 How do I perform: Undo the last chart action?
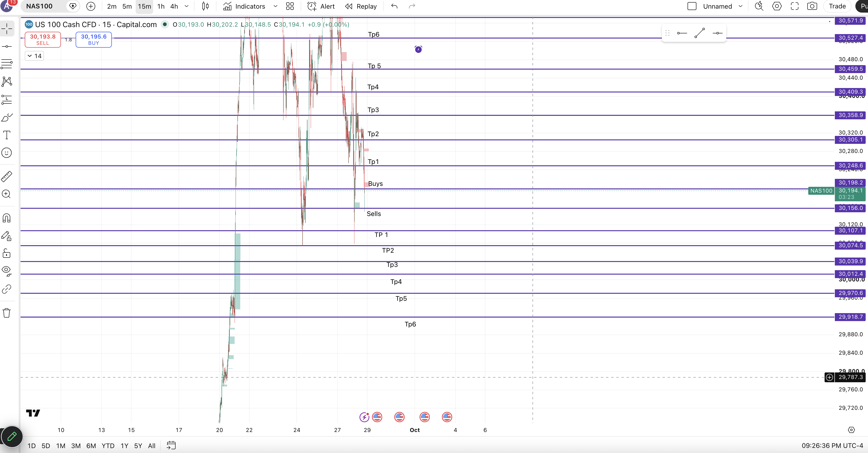tap(394, 6)
